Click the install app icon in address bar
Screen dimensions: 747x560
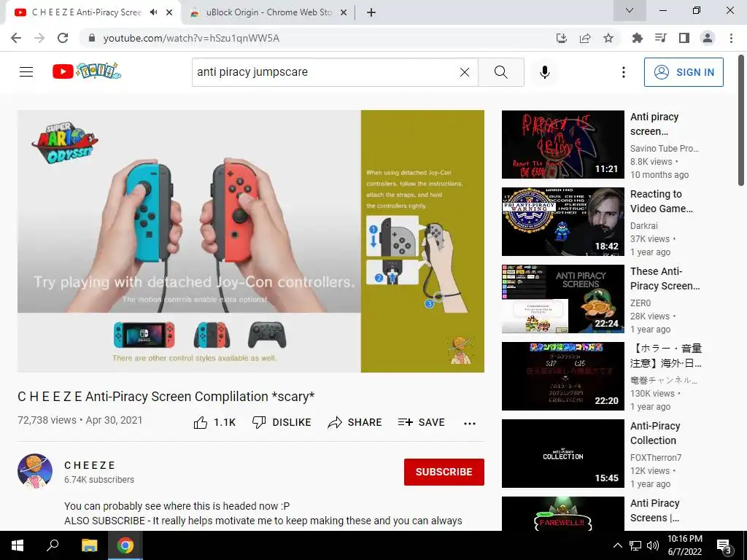point(562,38)
